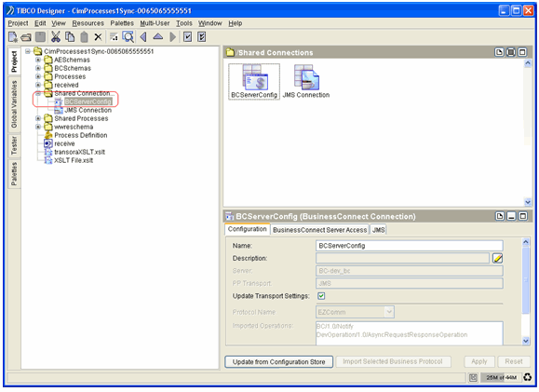Screen dimensions: 539x392
Task: Expand the wwreschema folder
Action: tap(38, 127)
